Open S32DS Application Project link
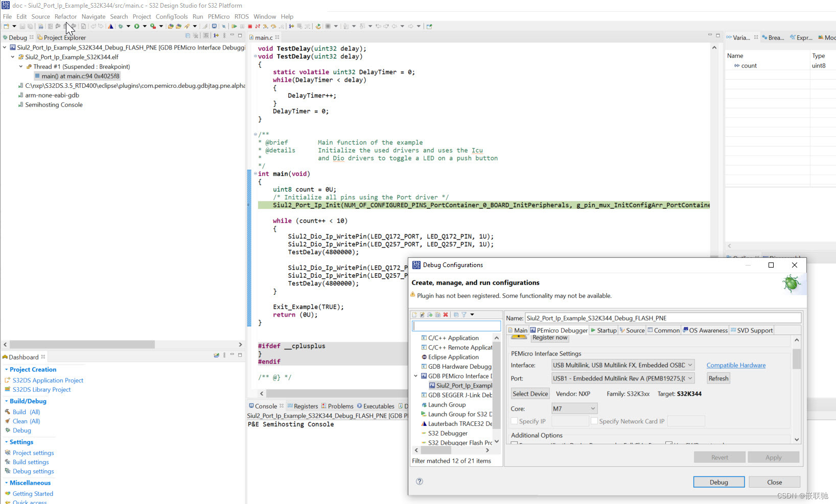Screen dimensions: 836x504 pos(48,380)
